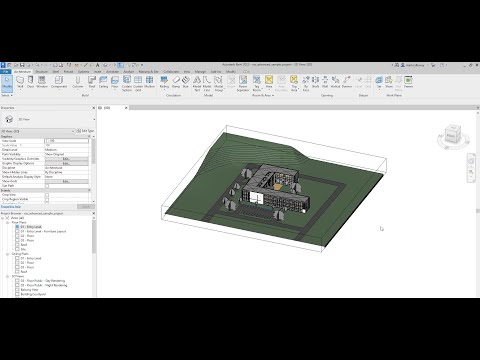Screen dimensions: 480x360
Task: Open the 3D View instance filter dropdown
Action: (x=73, y=131)
